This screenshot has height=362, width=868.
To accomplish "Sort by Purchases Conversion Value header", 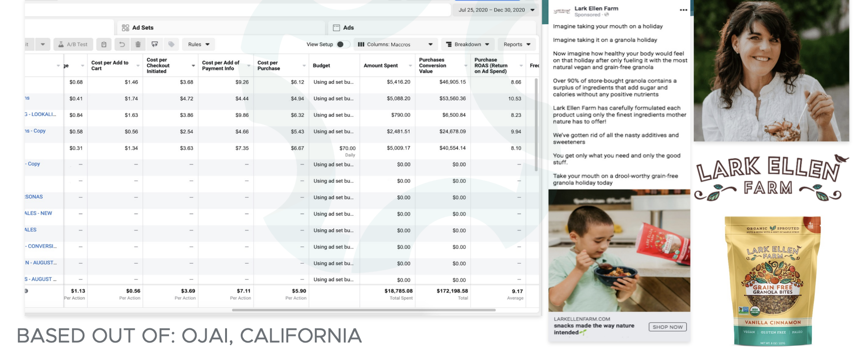I will (x=443, y=66).
